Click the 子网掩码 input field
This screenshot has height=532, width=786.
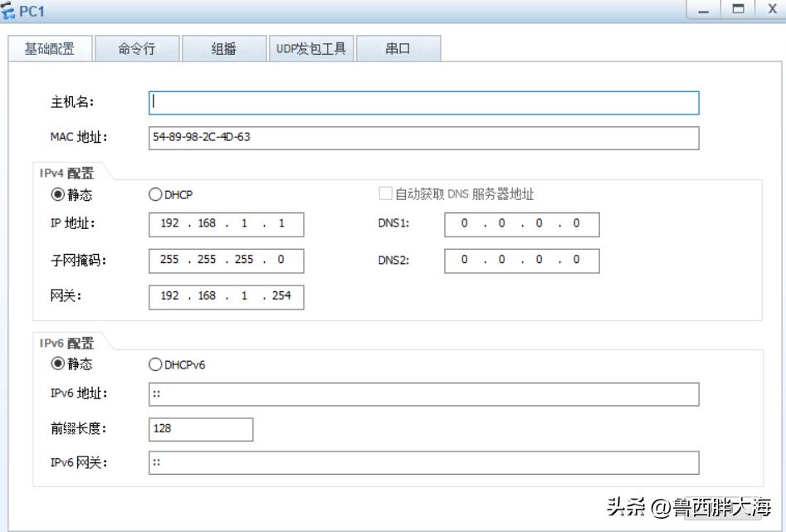(226, 260)
